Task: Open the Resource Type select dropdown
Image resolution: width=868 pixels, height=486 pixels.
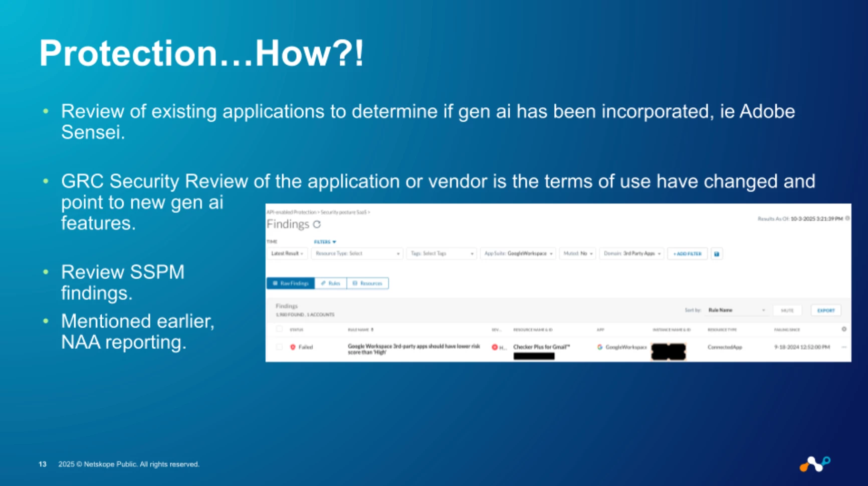Action: (x=357, y=254)
